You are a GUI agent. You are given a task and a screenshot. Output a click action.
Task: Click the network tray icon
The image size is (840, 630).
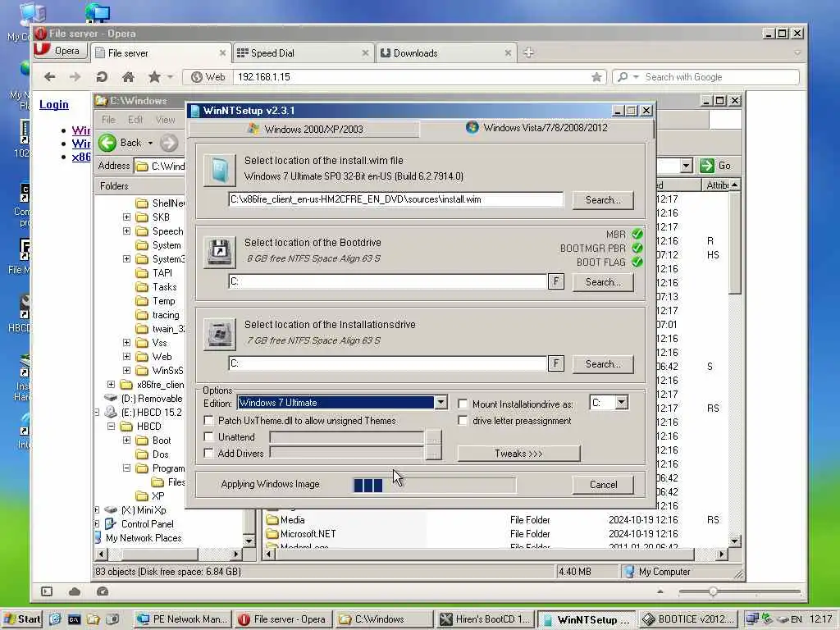(x=752, y=619)
